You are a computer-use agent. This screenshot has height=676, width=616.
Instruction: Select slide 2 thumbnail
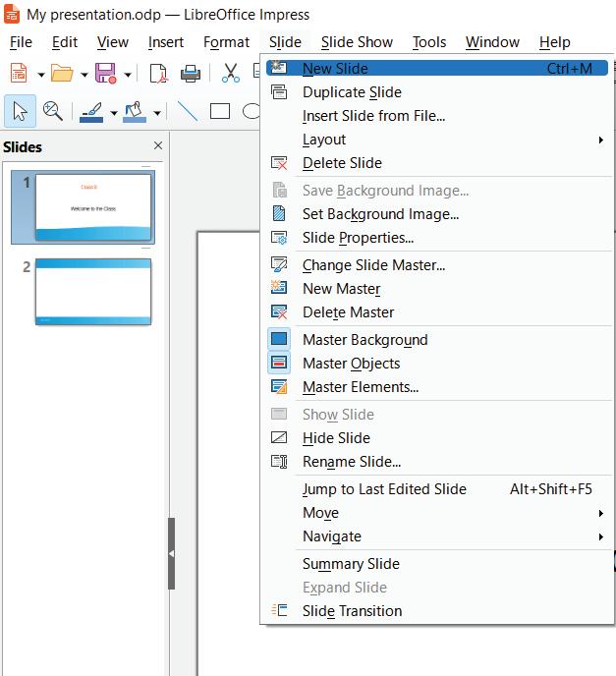[93, 292]
